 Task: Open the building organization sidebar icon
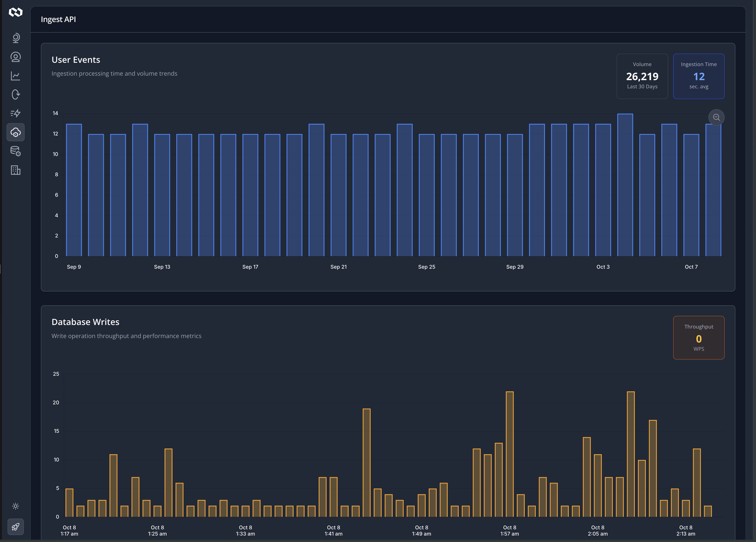16,170
